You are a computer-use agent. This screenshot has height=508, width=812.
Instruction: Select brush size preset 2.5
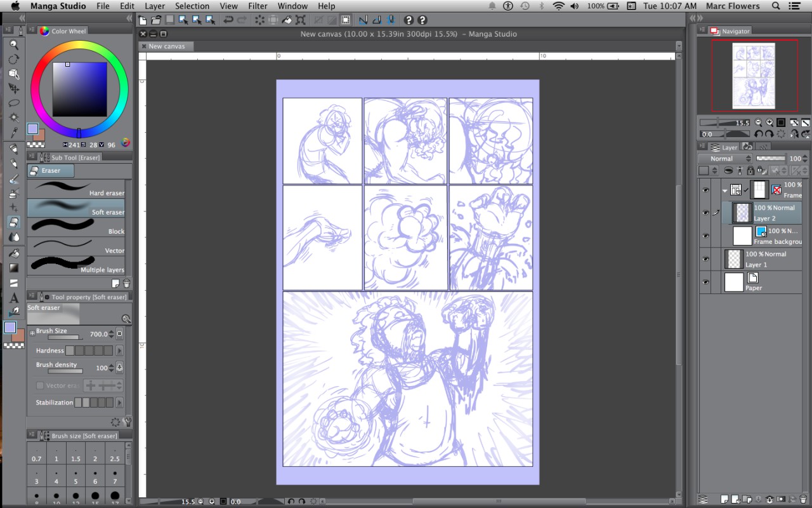coord(115,455)
